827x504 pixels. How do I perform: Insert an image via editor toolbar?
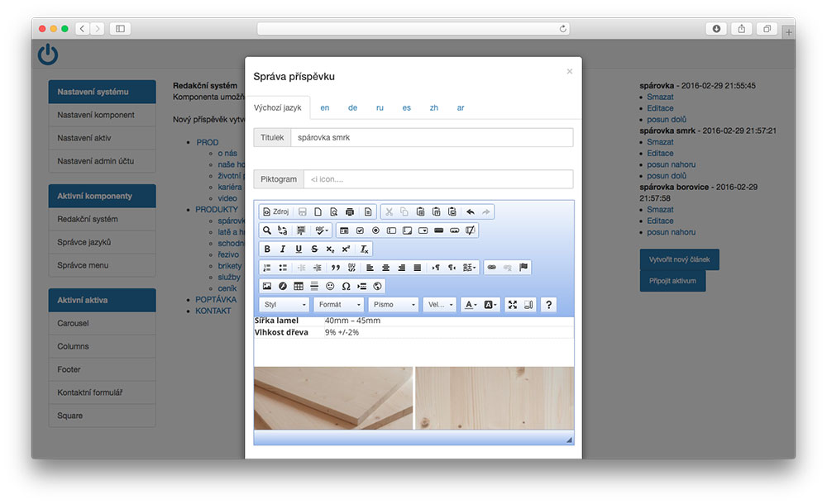click(267, 286)
